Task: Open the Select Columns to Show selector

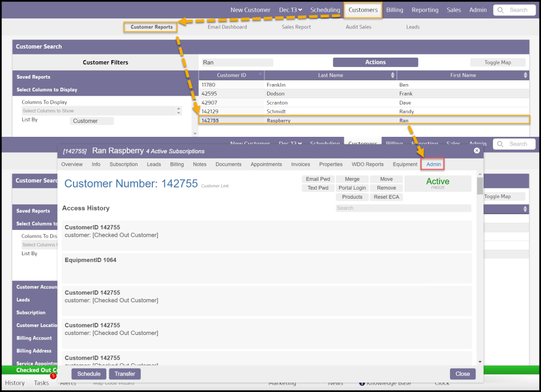Action: point(101,111)
